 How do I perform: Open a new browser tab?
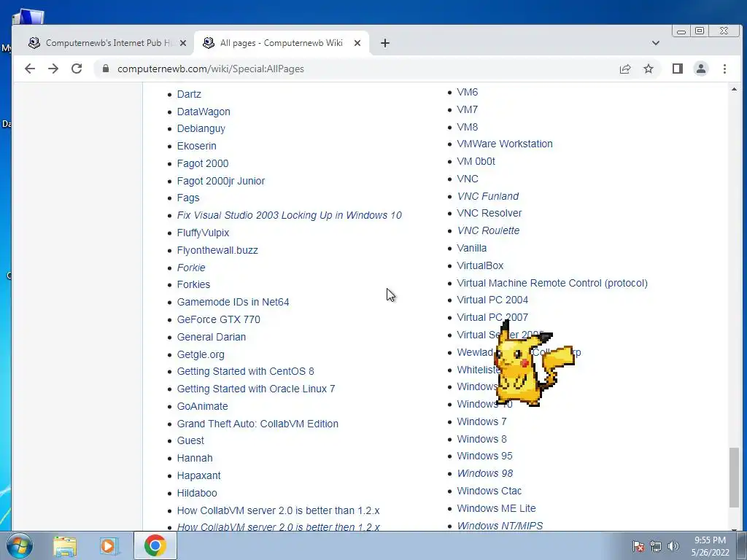tap(385, 43)
